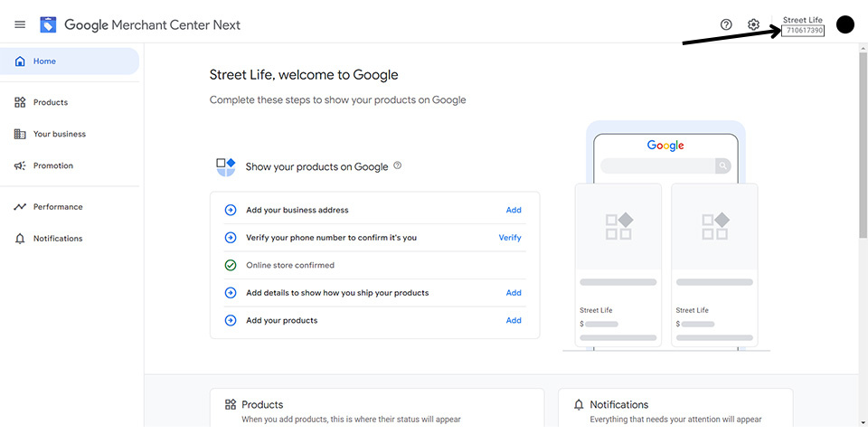Click Add link for business address
The height and width of the screenshot is (434, 868).
(514, 211)
